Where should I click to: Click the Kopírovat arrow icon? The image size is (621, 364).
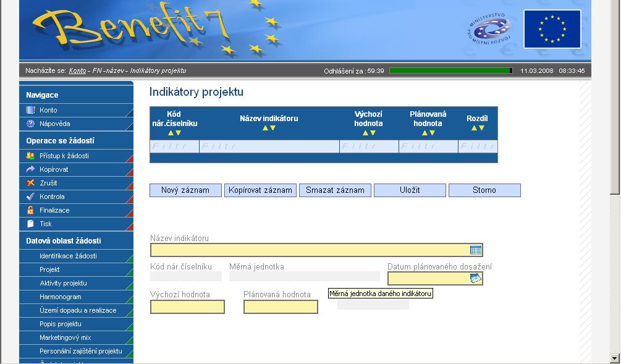pos(30,169)
